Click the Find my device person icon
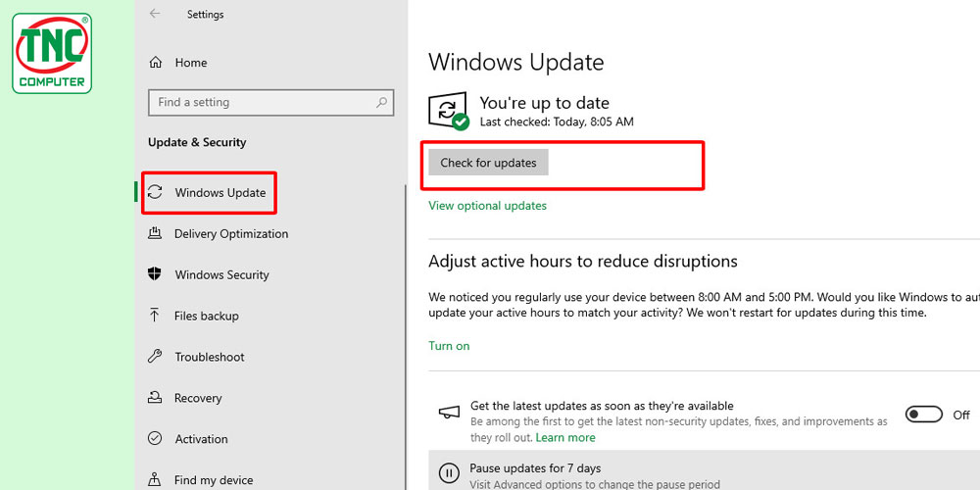Image resolution: width=980 pixels, height=490 pixels. coord(155,479)
